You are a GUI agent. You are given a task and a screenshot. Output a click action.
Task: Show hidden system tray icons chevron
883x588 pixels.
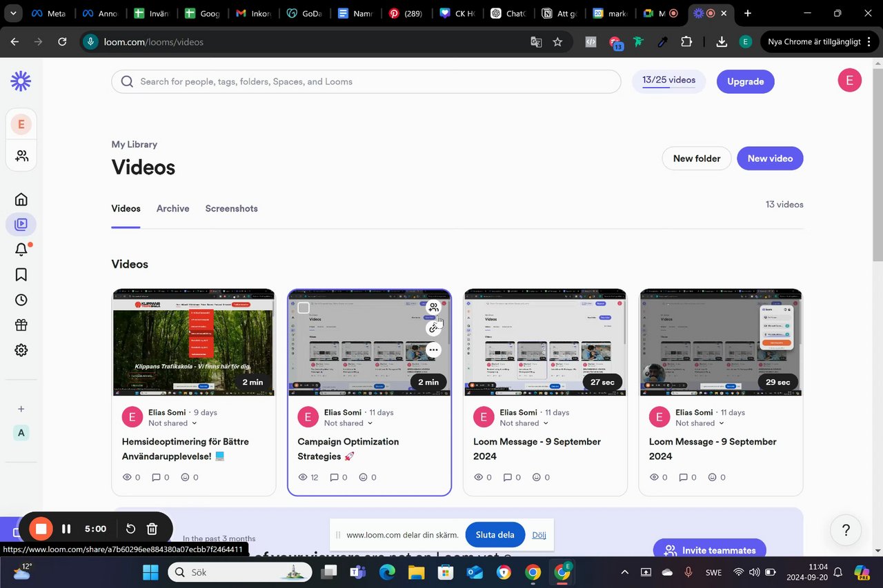pos(624,572)
